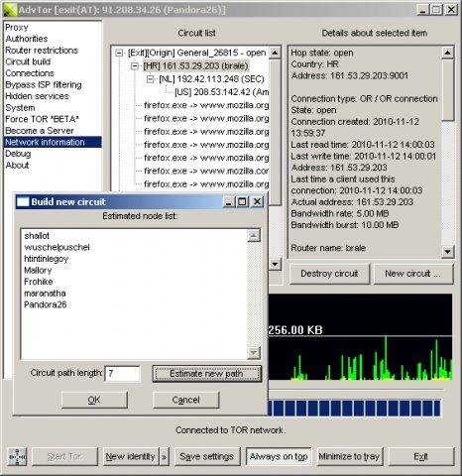This screenshot has width=462, height=476.
Task: Click the Destroy circuit button
Action: click(329, 274)
